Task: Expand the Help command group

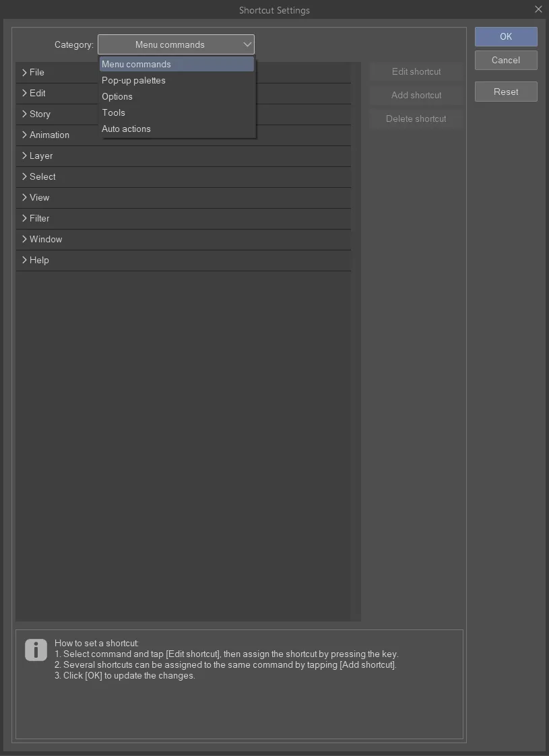Action: (25, 261)
